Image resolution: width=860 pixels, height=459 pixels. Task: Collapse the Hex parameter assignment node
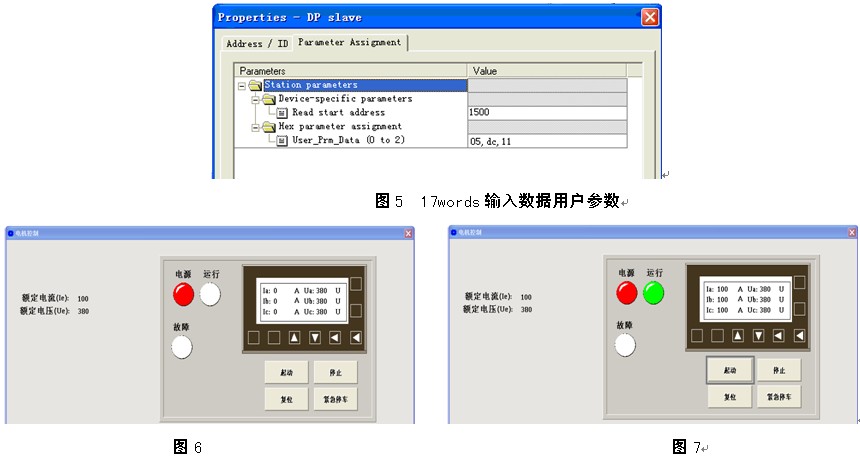tap(255, 127)
